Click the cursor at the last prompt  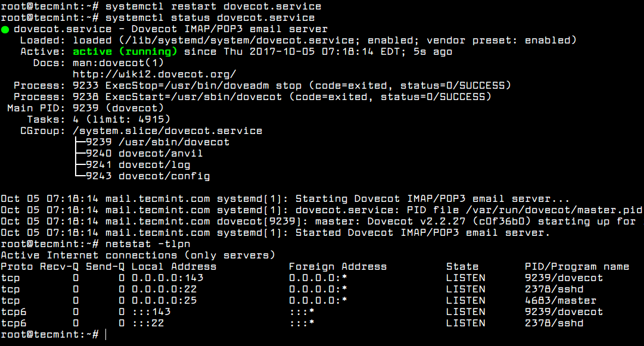pyautogui.click(x=105, y=335)
